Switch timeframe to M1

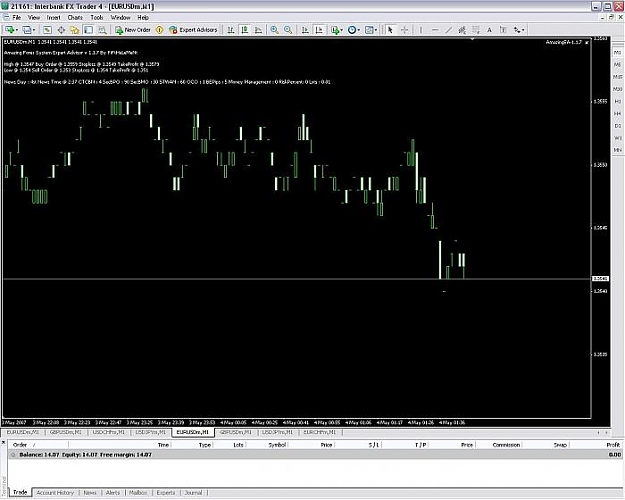[x=617, y=53]
